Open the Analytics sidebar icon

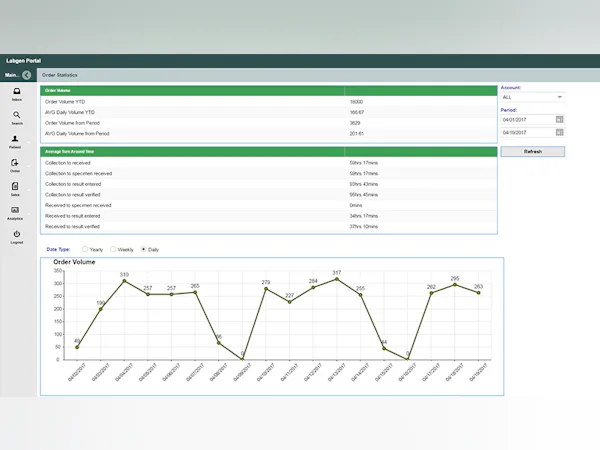pyautogui.click(x=15, y=210)
